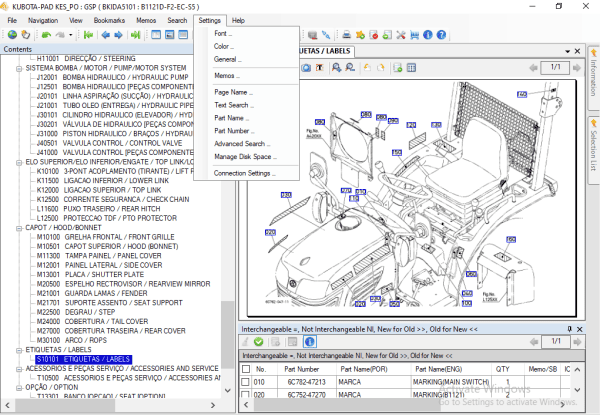This screenshot has height=415, width=600.
Task: Click the first window layout icon
Action: 156,35
